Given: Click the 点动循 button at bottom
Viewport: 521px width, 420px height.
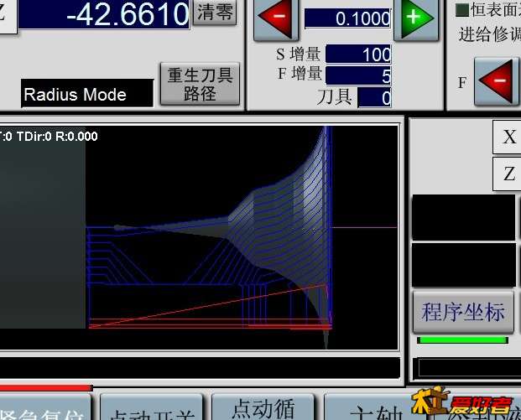Looking at the screenshot, I should 263,407.
